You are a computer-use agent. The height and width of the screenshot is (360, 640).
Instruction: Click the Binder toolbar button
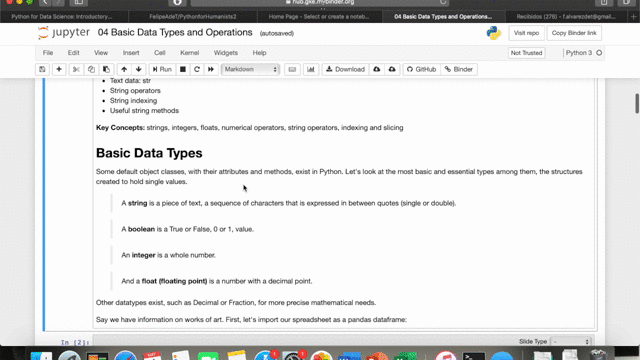pyautogui.click(x=459, y=69)
